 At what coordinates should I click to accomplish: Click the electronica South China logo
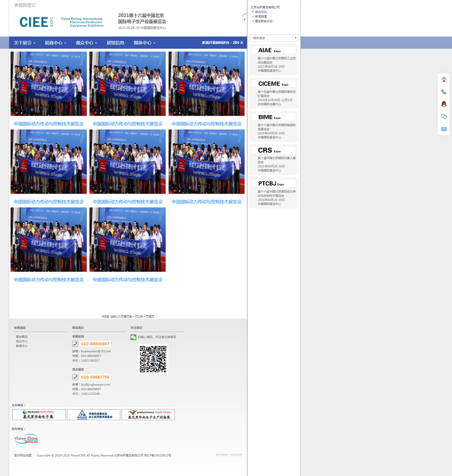point(39,415)
